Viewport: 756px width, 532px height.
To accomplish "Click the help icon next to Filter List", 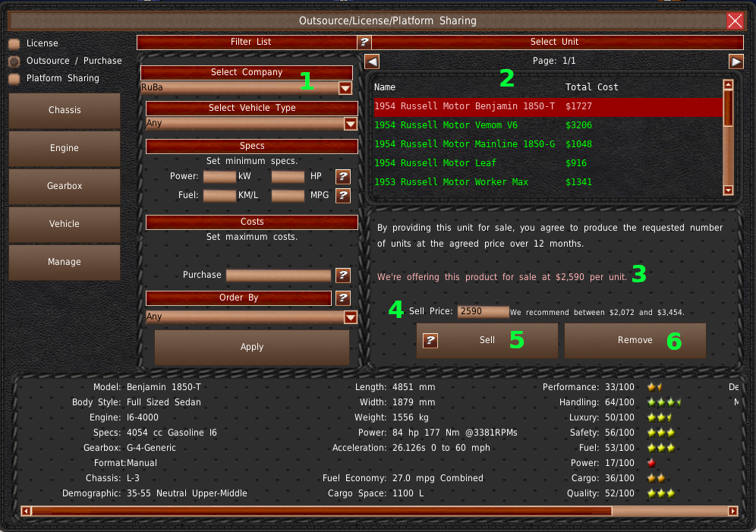I will (364, 42).
